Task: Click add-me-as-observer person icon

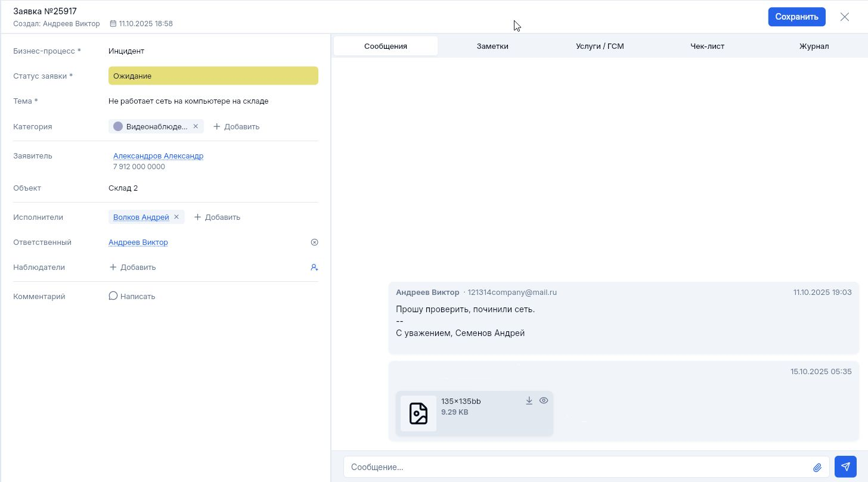Action: tap(314, 268)
